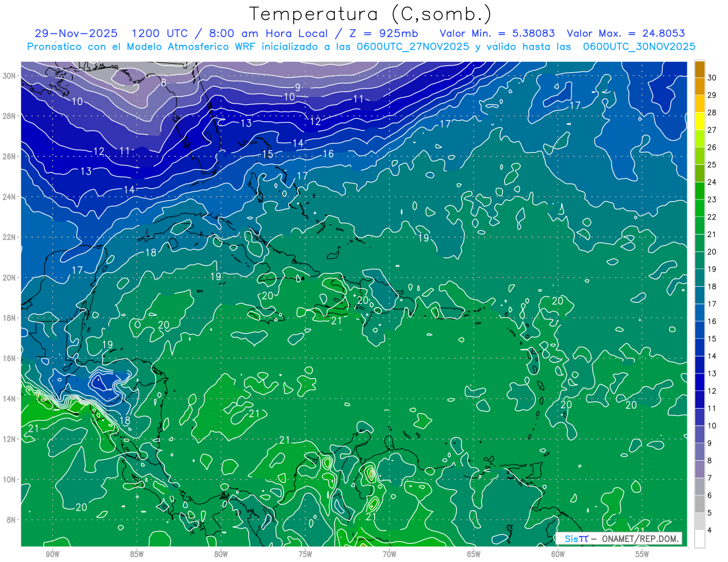Viewport: 728px width, 562px height.
Task: Click the 30N latitude axis label
Action: [x=9, y=76]
